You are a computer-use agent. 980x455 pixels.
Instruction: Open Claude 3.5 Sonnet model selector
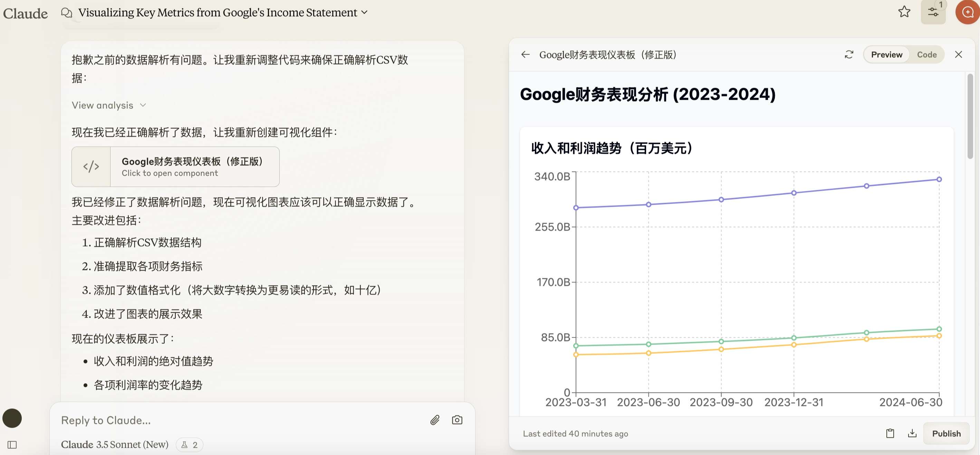[x=115, y=444]
